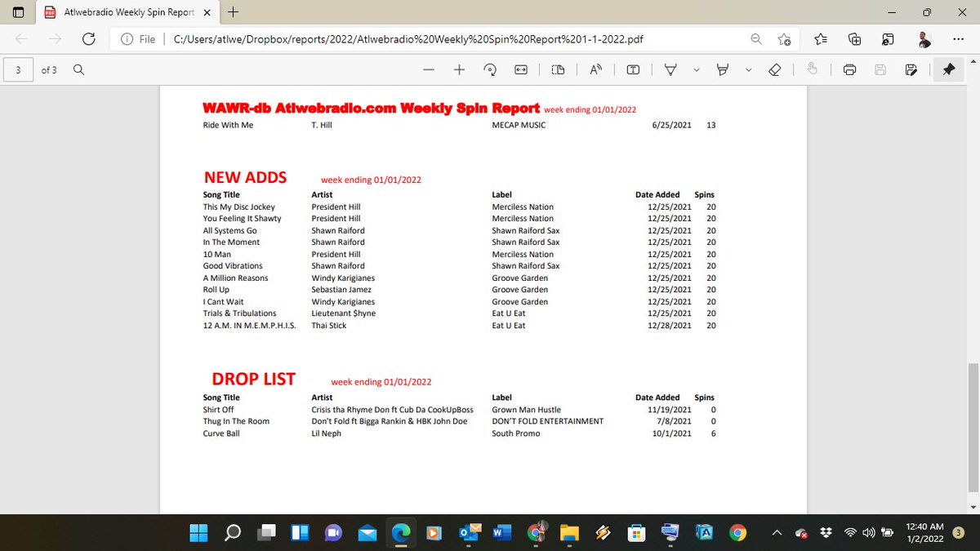Open the Print dialog from the PDF toolbar
The height and width of the screenshot is (551, 980).
(x=849, y=69)
